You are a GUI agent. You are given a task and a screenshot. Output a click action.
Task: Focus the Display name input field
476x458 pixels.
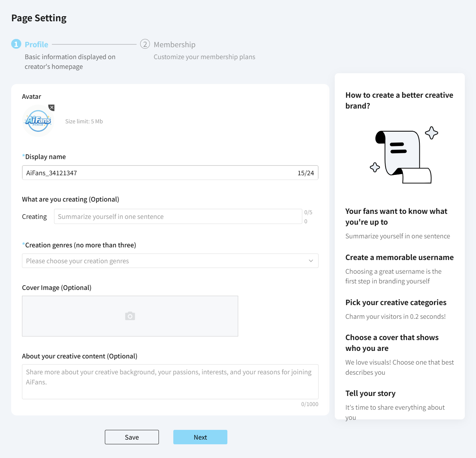click(170, 173)
